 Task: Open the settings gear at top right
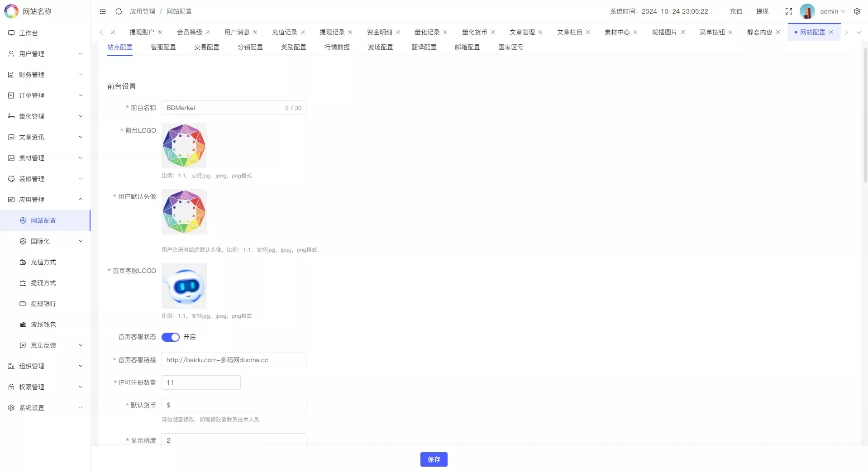click(857, 11)
